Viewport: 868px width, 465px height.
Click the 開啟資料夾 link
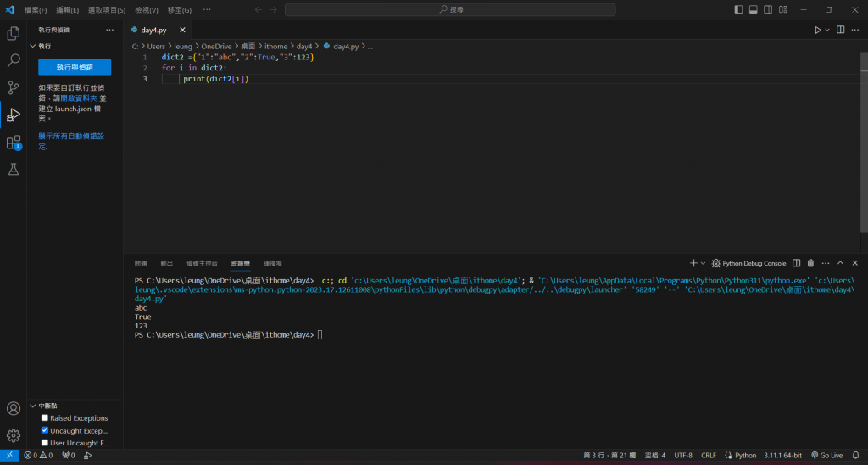(79, 98)
